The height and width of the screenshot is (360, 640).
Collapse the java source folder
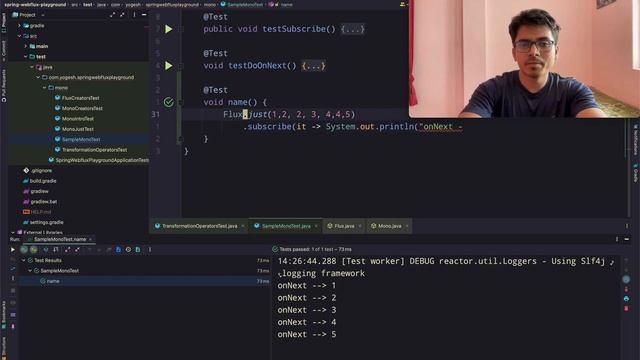32,67
